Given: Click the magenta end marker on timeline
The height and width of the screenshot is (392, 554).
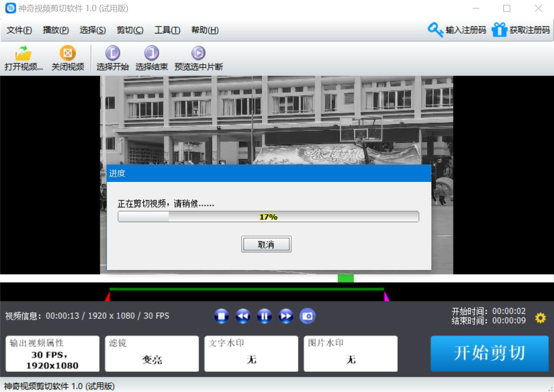Looking at the screenshot, I should tap(386, 297).
